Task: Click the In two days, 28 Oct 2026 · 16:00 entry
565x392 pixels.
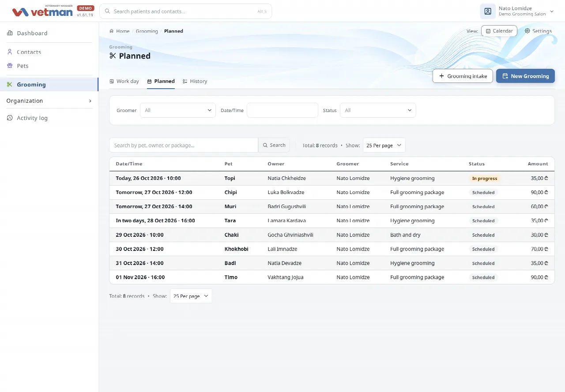Action: point(155,220)
